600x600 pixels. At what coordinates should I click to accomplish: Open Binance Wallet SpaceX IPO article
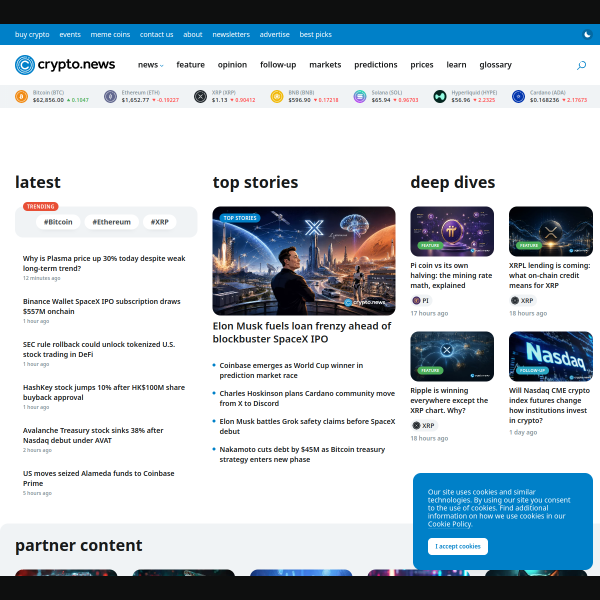point(102,306)
